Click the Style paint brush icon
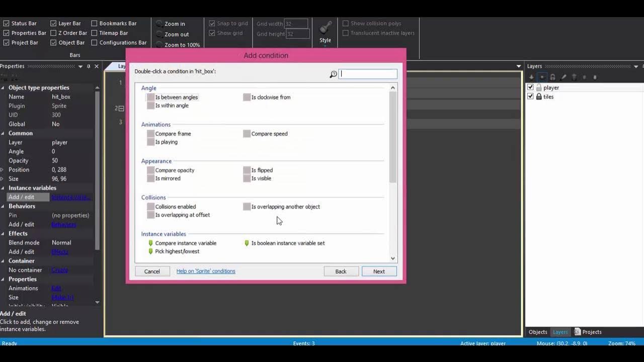644x362 pixels. tap(326, 27)
